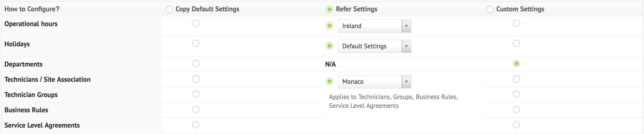
Task: Select Refer Settings radio beside Ireland
Action: [330, 26]
